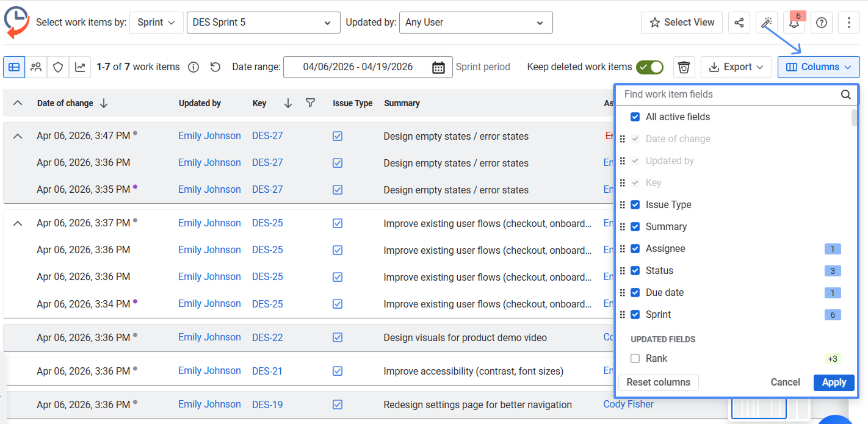The width and height of the screenshot is (868, 424).
Task: Expand the Export dropdown
Action: pos(737,67)
